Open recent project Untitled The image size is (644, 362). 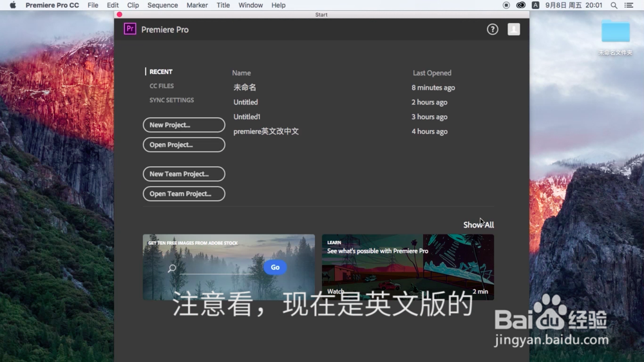245,102
